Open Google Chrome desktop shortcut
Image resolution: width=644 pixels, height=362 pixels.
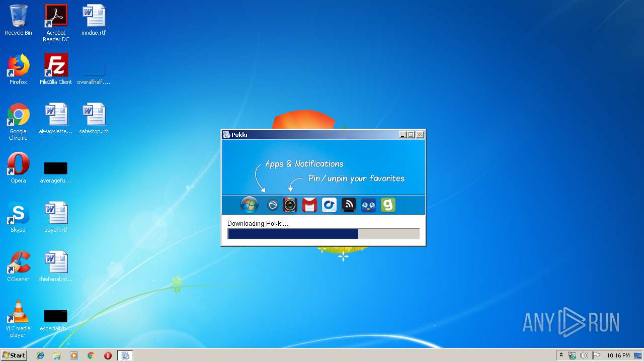point(18,122)
